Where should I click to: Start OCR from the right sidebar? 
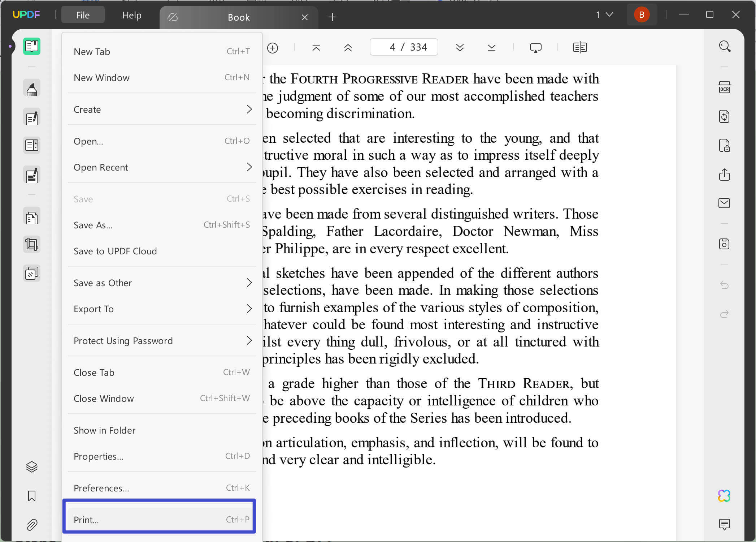725,87
